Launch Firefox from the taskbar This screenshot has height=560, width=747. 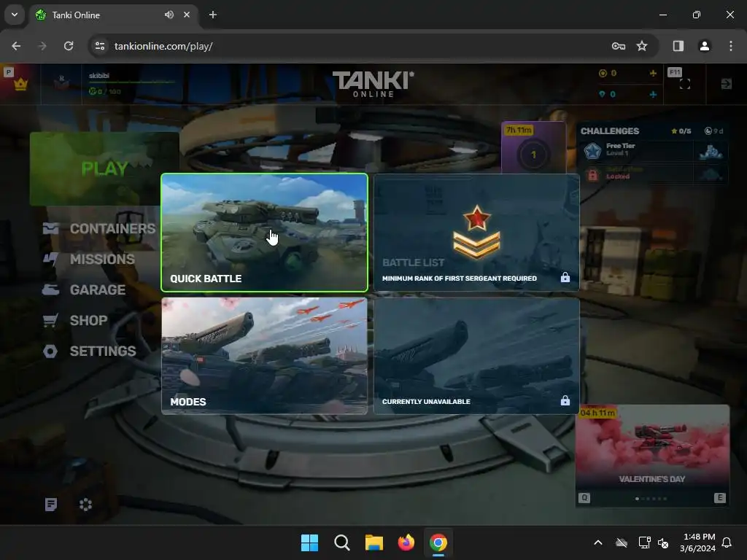coord(406,542)
